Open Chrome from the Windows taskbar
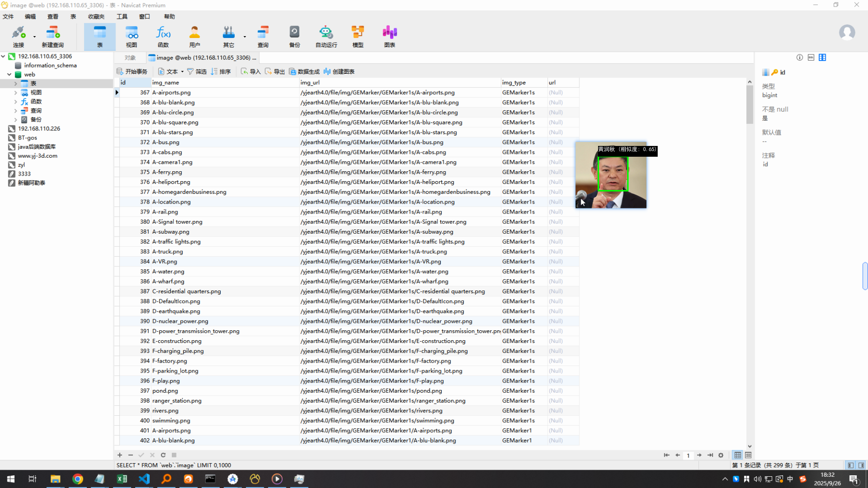The width and height of the screenshot is (868, 488). pos(78,479)
